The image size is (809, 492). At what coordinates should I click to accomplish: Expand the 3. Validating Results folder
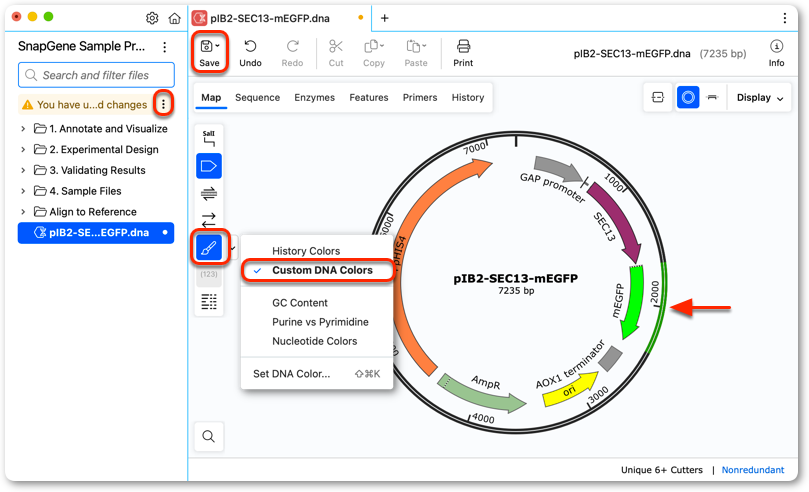click(22, 170)
